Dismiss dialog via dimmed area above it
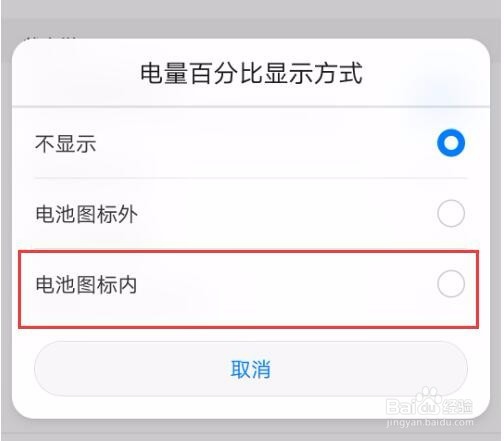504x441 pixels. 250,18
